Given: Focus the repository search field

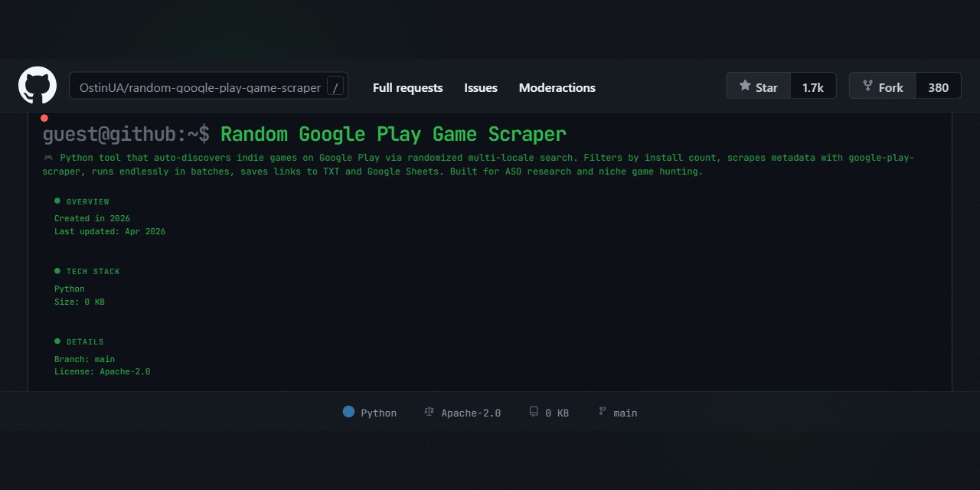Looking at the screenshot, I should tap(208, 87).
